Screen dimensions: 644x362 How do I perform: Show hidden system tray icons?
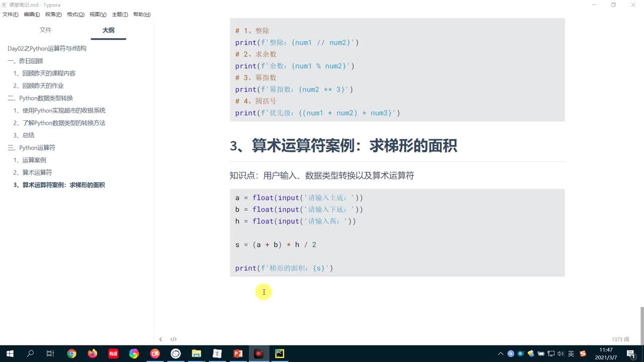(x=500, y=353)
